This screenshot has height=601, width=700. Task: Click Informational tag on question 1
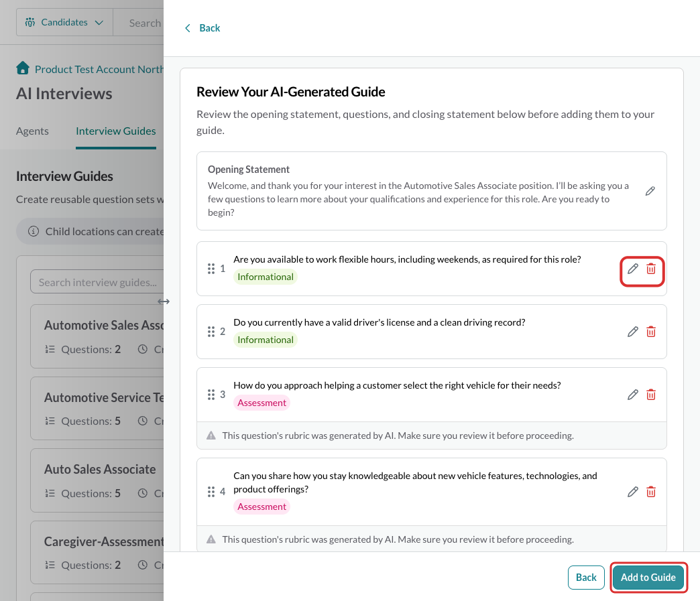(x=265, y=277)
